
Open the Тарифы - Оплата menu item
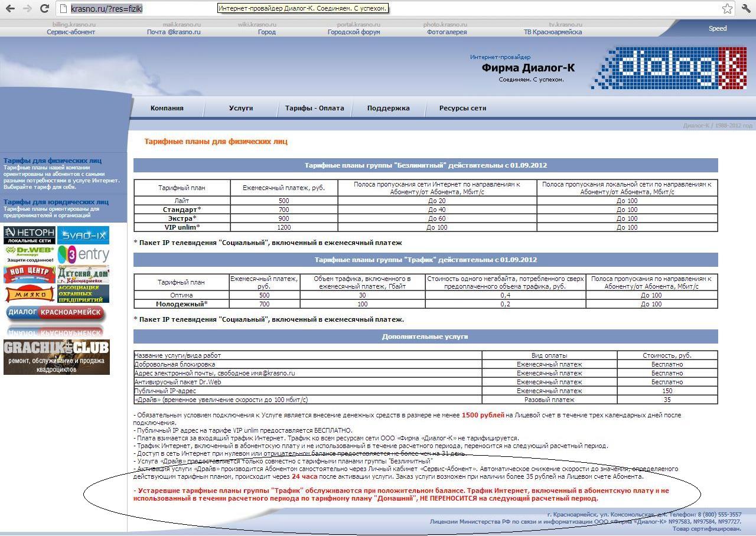[315, 108]
